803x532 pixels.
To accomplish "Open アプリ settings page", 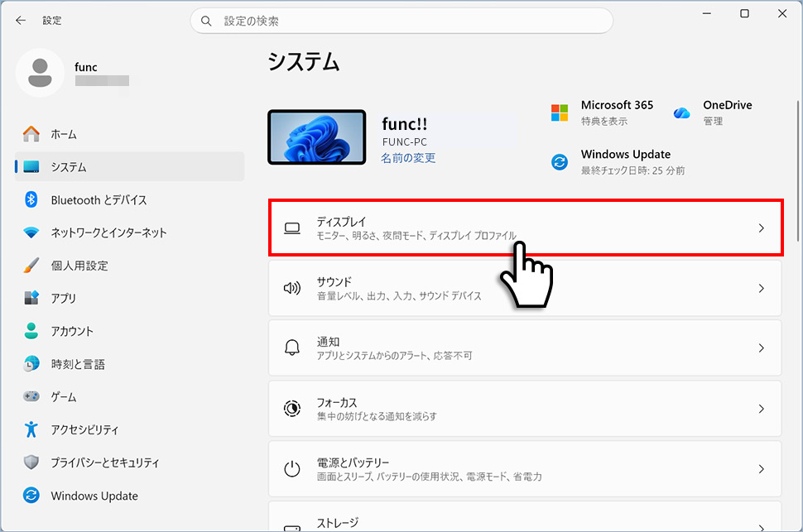I will (130, 298).
